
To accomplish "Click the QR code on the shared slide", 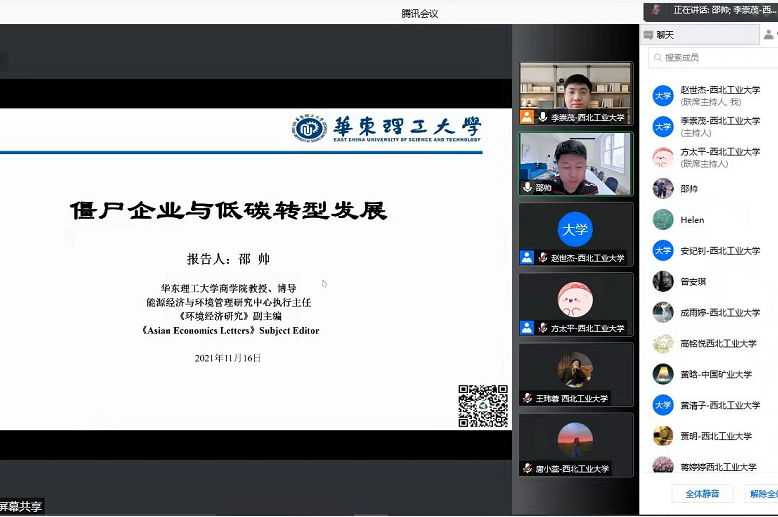I will point(483,405).
